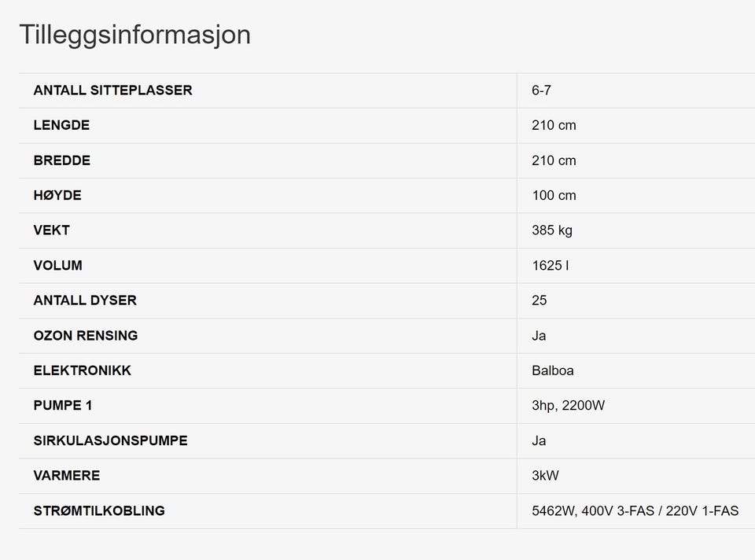Select the PUMPE 1 label
This screenshot has height=560, width=755.
pos(63,405)
